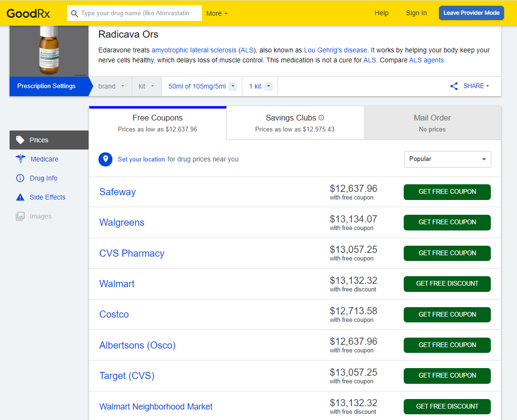
Task: Get free coupon for Costco
Action: pos(447,315)
